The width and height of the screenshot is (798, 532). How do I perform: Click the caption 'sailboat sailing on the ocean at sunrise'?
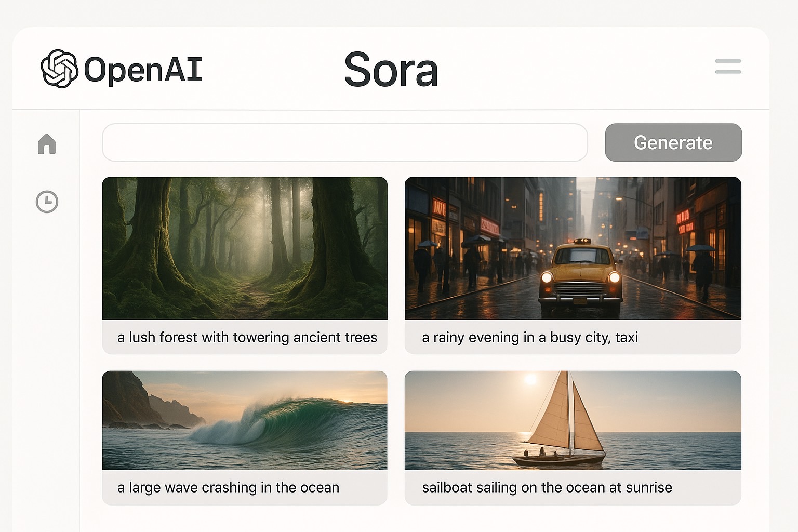coord(547,487)
